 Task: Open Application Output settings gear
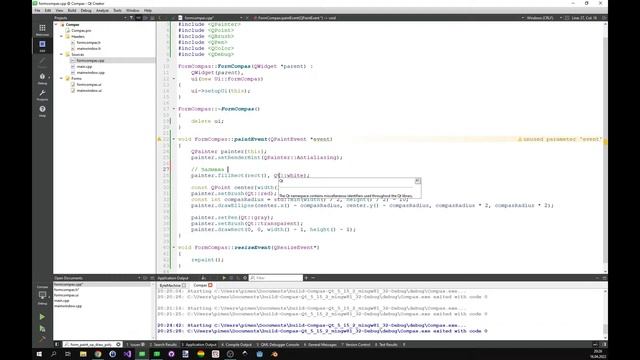245,278
